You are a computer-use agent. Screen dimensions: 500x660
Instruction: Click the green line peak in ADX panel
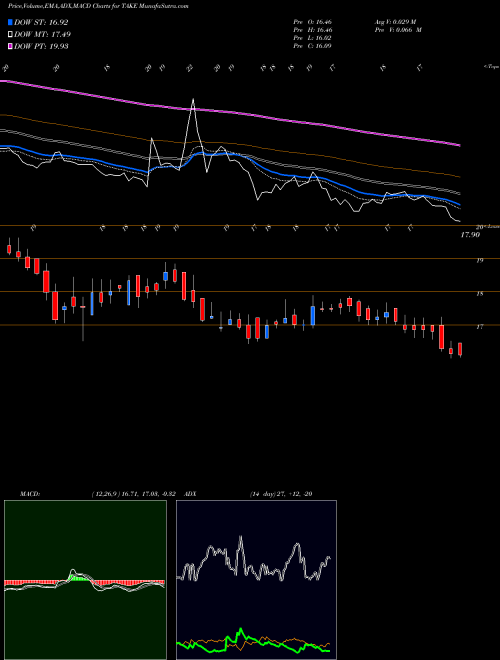click(x=241, y=630)
